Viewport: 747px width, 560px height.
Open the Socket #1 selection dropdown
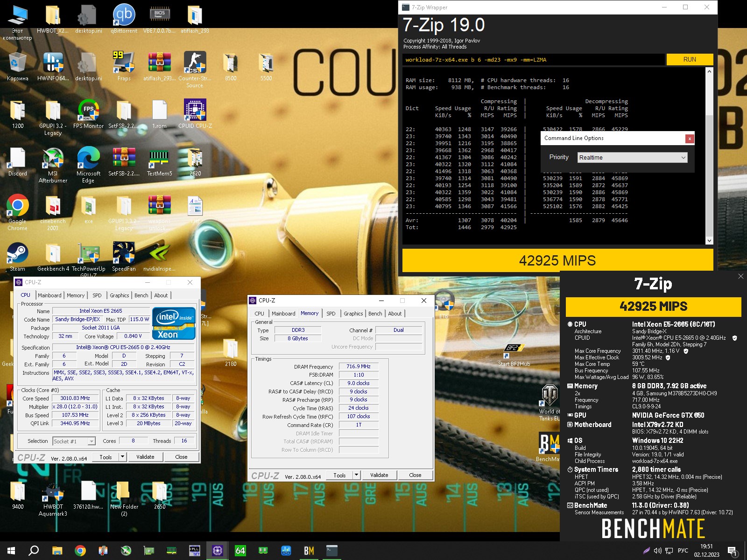coord(74,441)
